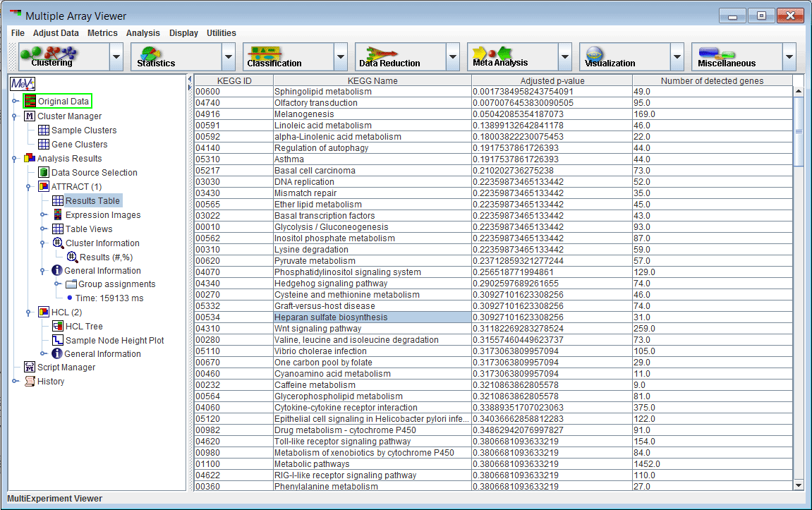The image size is (812, 510).
Task: Expand the Expression Images node
Action: (43, 215)
